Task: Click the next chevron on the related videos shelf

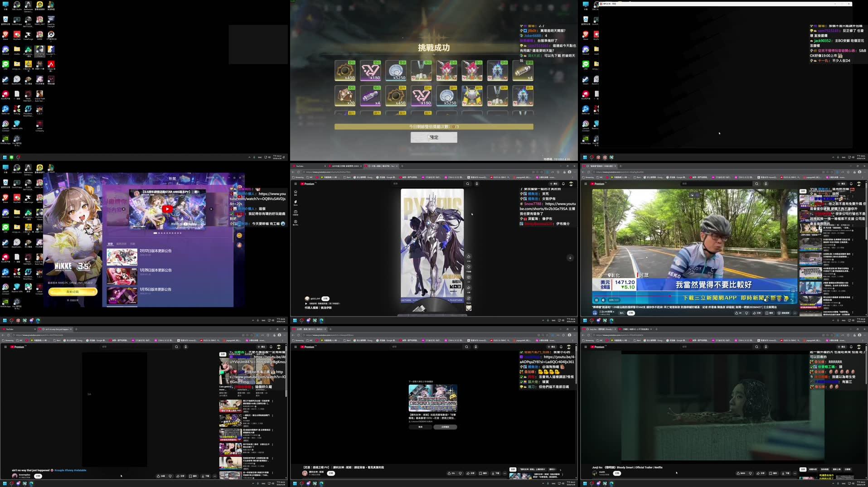Action: [561, 469]
